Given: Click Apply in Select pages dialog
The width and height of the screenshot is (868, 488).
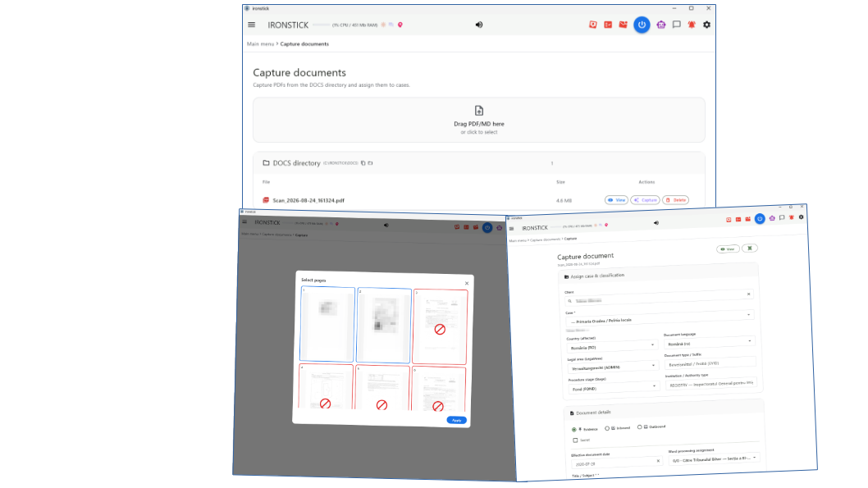Looking at the screenshot, I should pyautogui.click(x=457, y=421).
